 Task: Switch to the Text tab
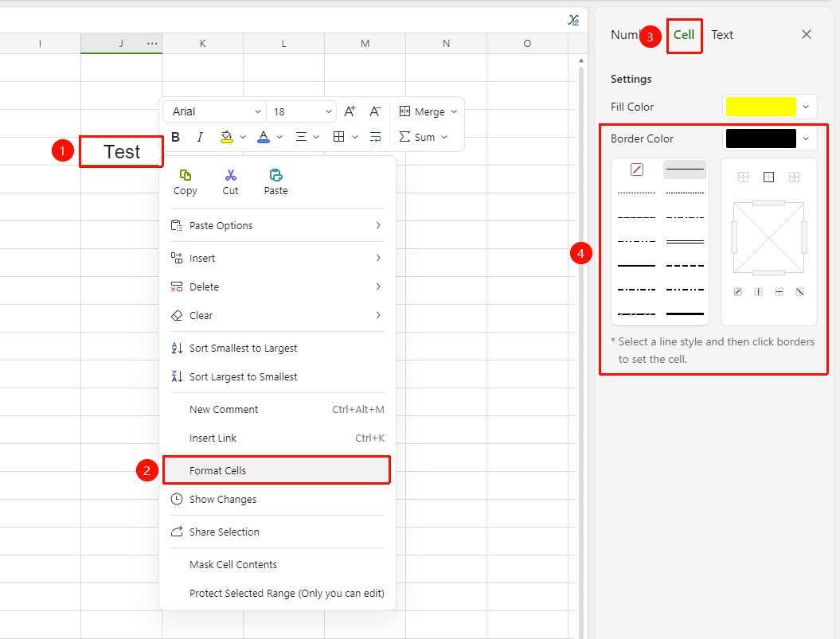[x=722, y=35]
